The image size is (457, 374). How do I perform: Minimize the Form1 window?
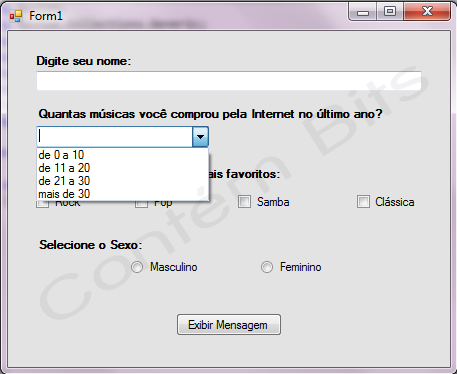click(363, 12)
